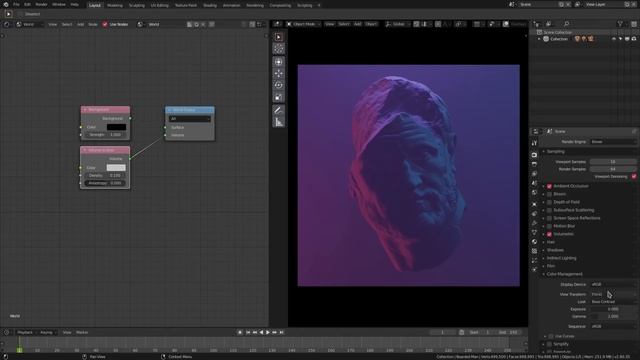The width and height of the screenshot is (640, 360).
Task: Click the Blender logo icon
Action: point(6,4)
